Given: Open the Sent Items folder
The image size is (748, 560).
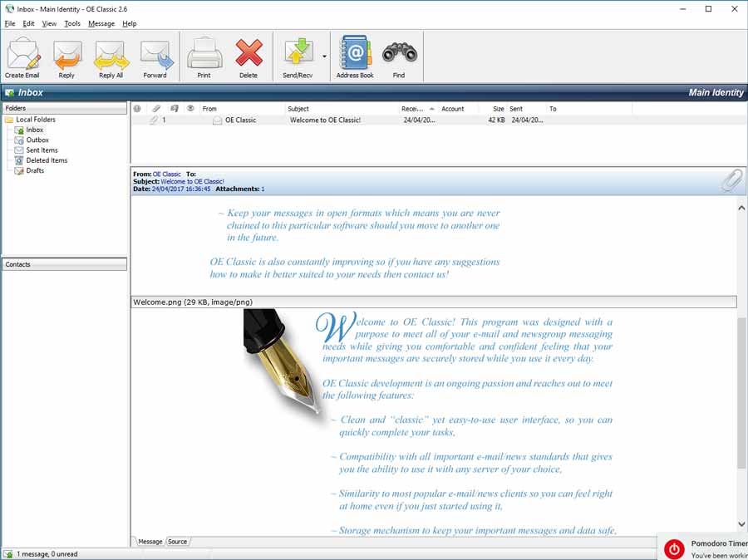Looking at the screenshot, I should [42, 150].
